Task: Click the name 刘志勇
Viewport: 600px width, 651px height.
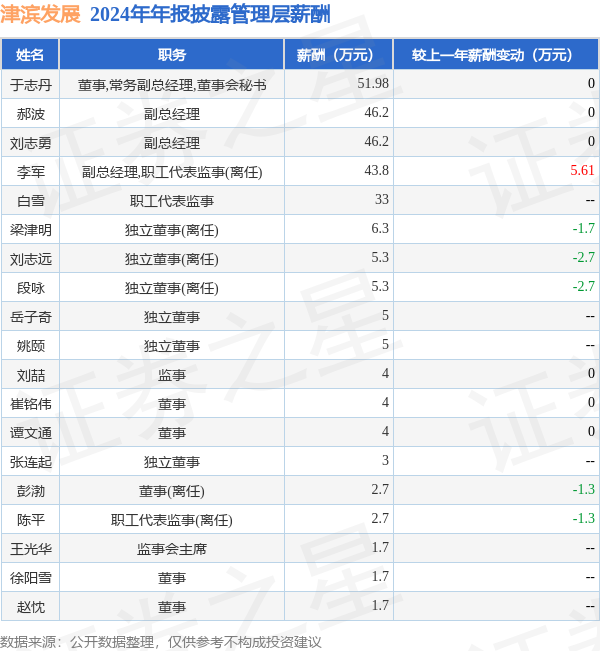Action: pos(31,143)
